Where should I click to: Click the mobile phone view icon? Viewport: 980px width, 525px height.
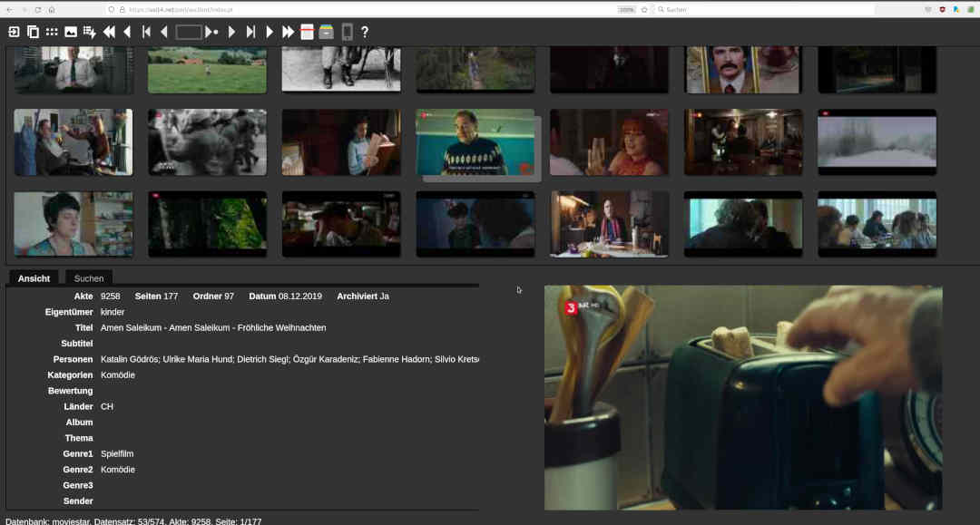[347, 32]
